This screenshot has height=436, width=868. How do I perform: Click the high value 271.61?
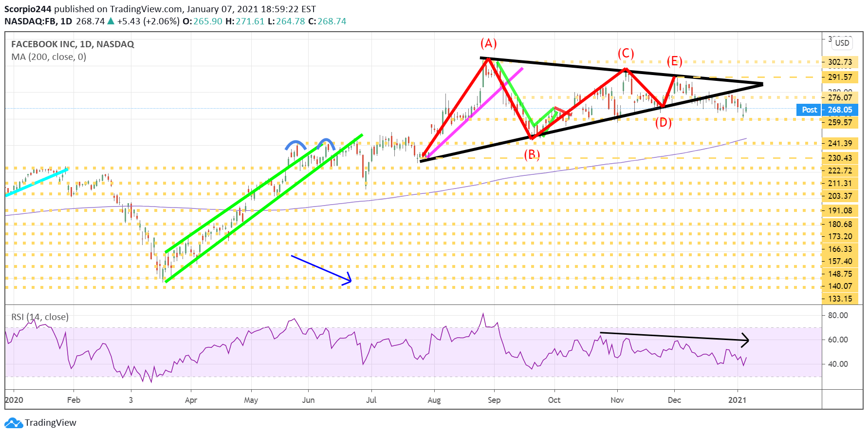pos(250,21)
